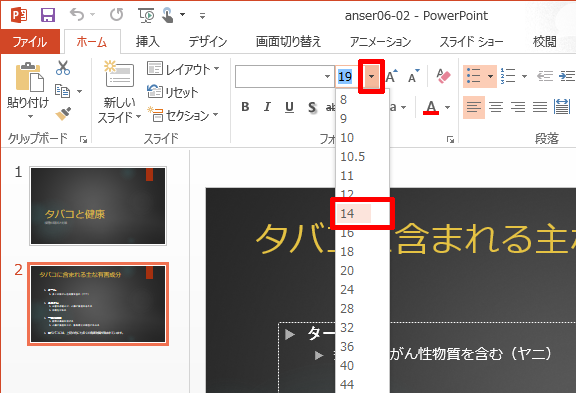Click the リセット reset button
The image size is (576, 393).
click(173, 92)
